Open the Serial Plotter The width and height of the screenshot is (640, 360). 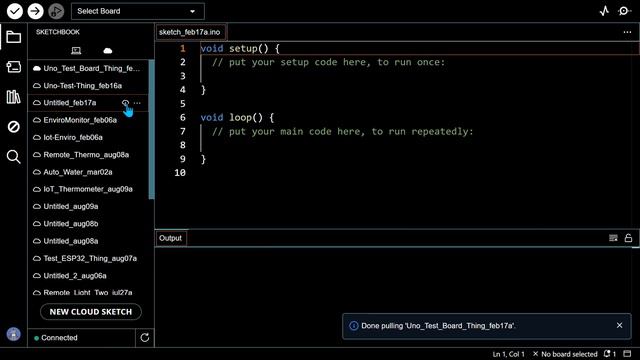(x=604, y=11)
